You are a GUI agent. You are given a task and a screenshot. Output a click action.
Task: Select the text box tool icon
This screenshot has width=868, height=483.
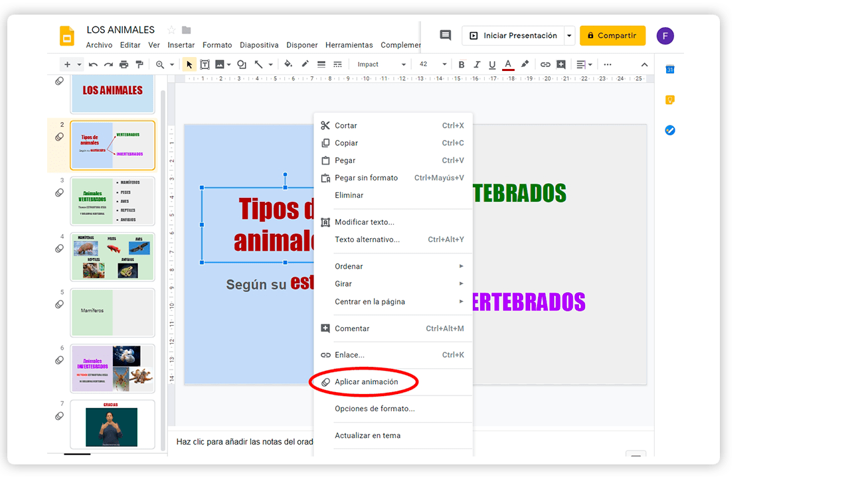205,64
